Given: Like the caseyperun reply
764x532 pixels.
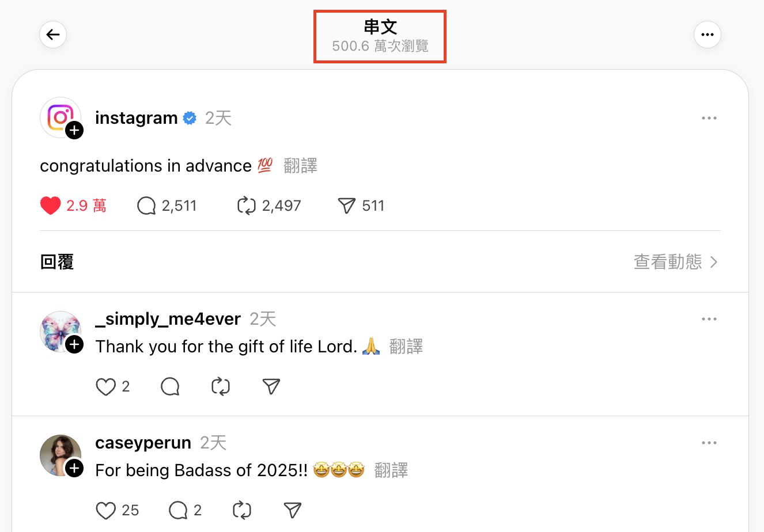Looking at the screenshot, I should coord(105,510).
